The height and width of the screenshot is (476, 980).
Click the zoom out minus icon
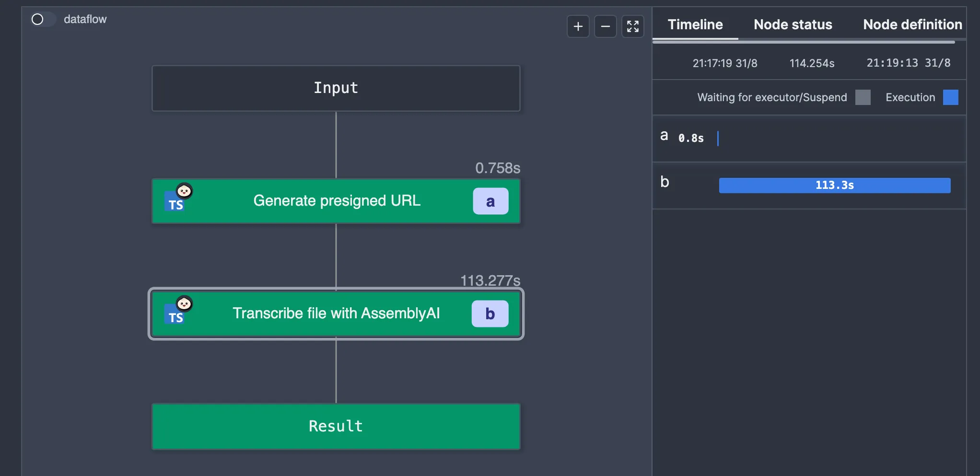pos(605,26)
